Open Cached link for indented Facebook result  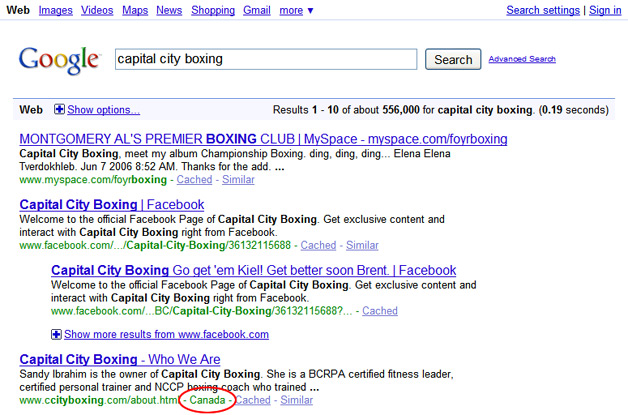tap(380, 311)
